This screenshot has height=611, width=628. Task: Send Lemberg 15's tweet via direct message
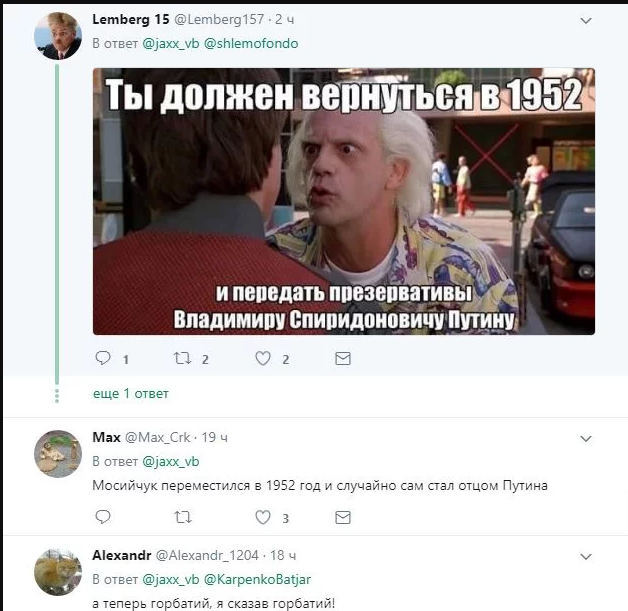click(x=343, y=358)
